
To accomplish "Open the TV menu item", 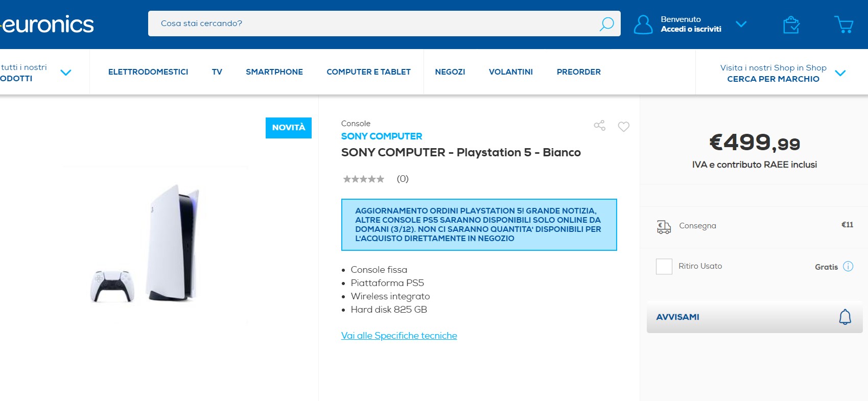I will tap(217, 72).
